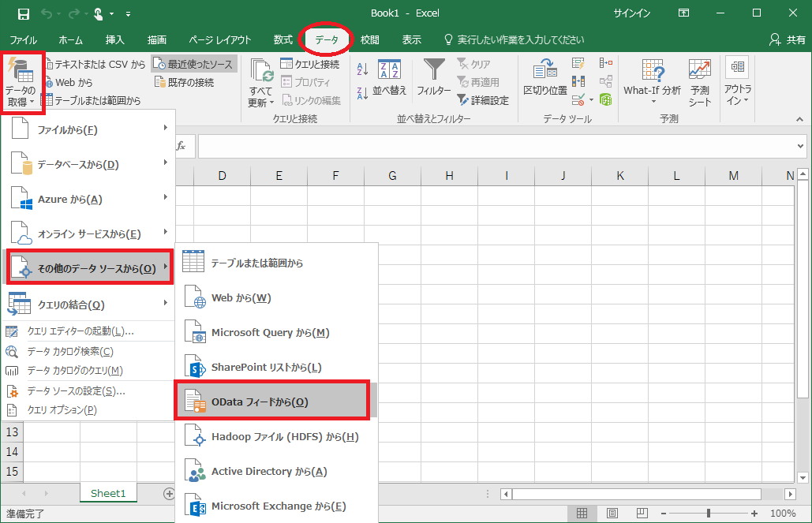Expand オンライン サービスから(E) submenu

click(88, 233)
